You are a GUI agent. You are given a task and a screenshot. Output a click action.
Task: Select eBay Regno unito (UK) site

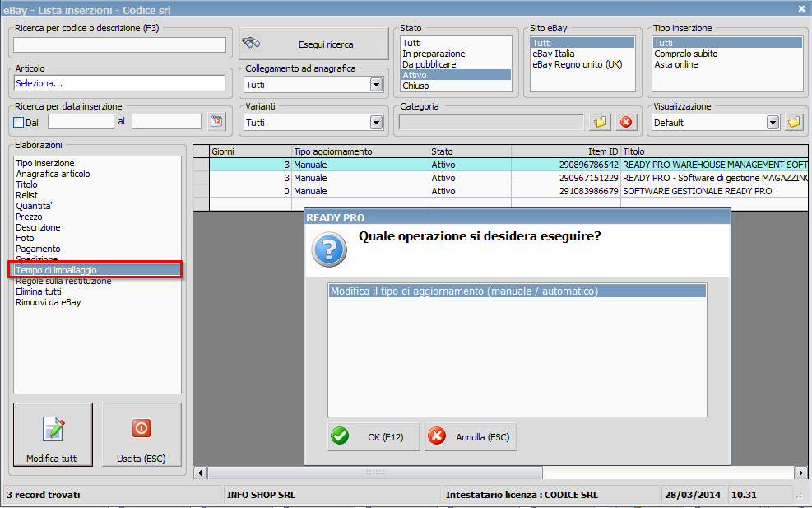(x=582, y=64)
